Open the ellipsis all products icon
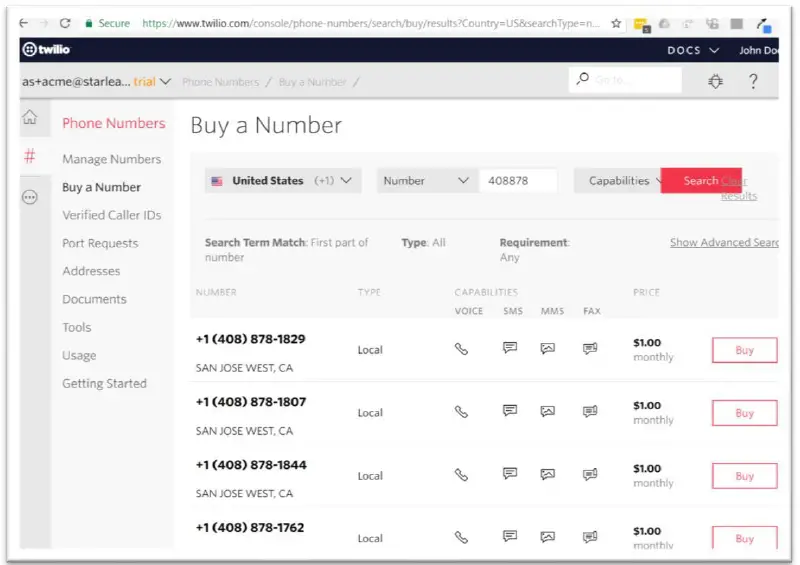800x565 pixels. [30, 197]
